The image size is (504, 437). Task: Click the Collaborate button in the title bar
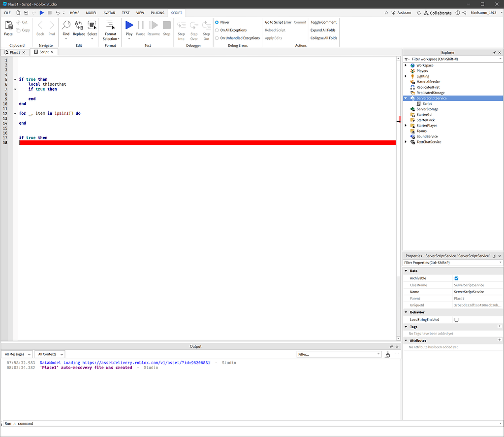coord(437,13)
